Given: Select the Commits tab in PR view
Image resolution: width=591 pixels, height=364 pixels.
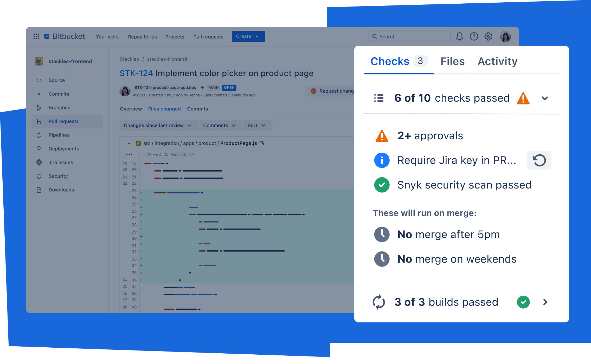Looking at the screenshot, I should 197,109.
